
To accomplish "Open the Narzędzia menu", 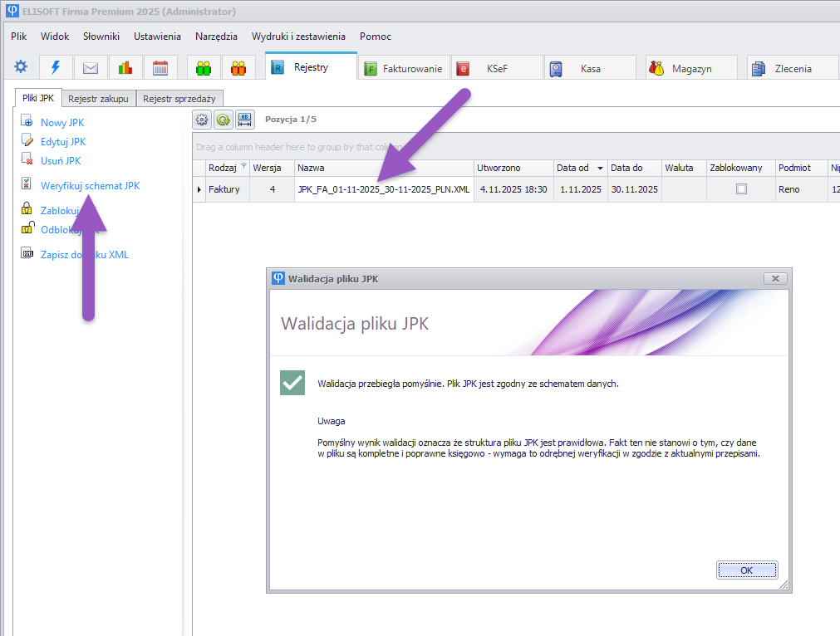I will 216,37.
